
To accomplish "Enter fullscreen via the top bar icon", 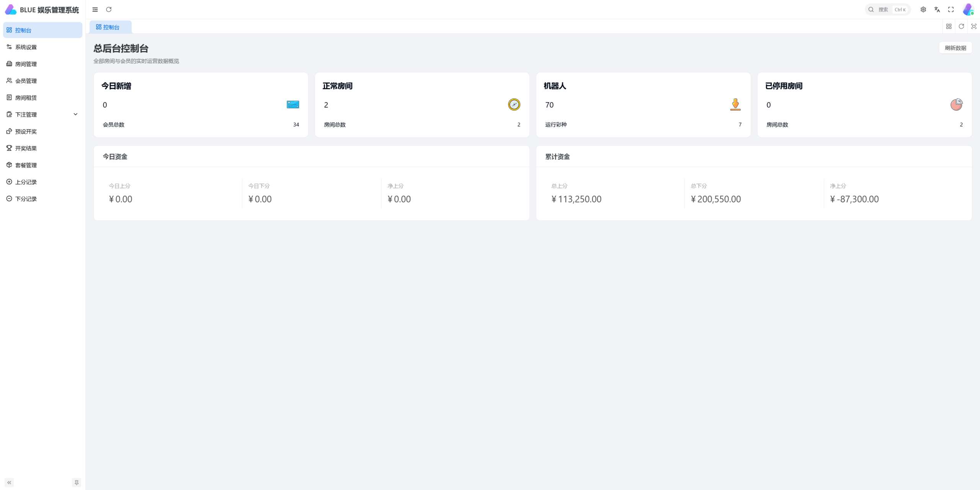I will click(951, 10).
